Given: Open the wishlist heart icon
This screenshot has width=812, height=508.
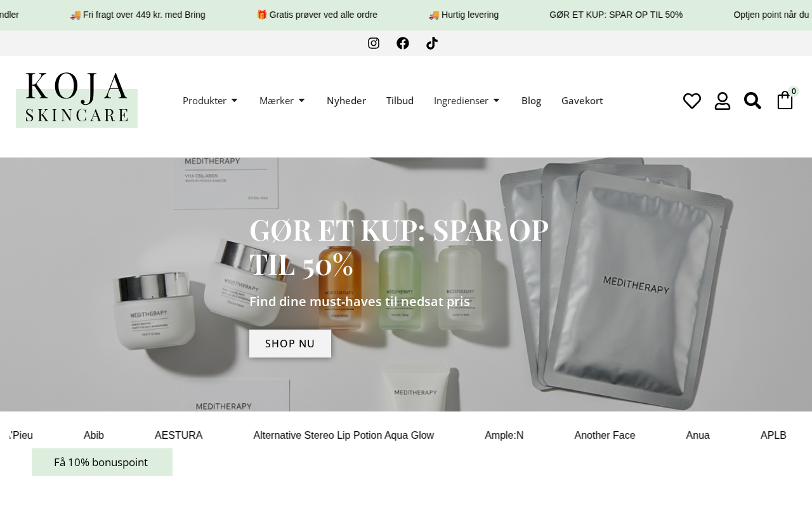Looking at the screenshot, I should (692, 101).
